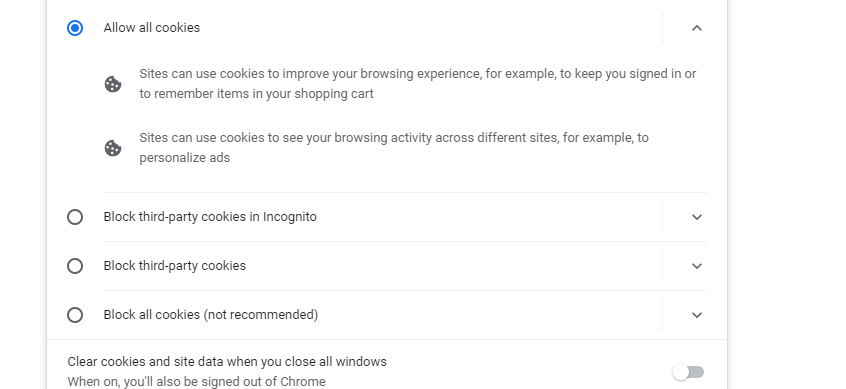
Task: Click 'signed out of Chrome' subtitle text
Action: pos(196,381)
